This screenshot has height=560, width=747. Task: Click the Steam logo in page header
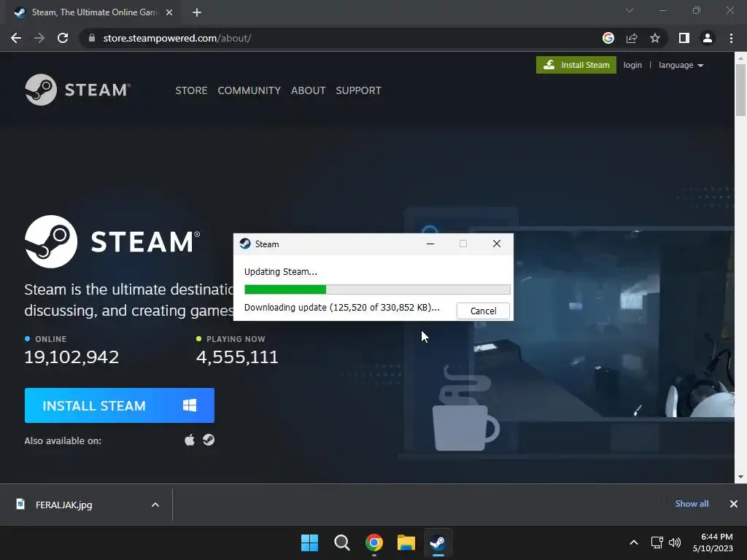[77, 90]
